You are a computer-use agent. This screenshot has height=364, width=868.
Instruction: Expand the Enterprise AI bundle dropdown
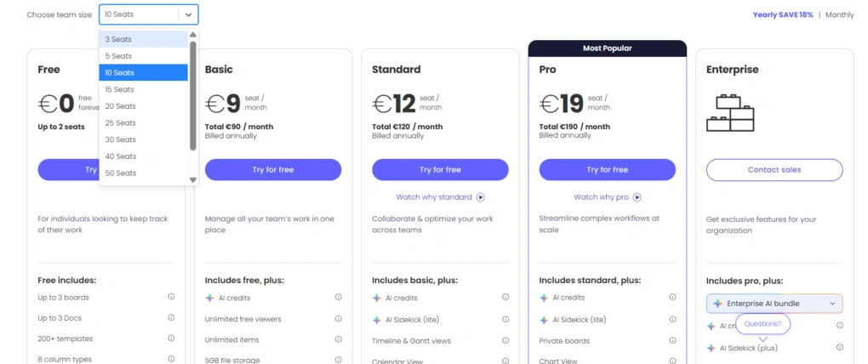(831, 304)
